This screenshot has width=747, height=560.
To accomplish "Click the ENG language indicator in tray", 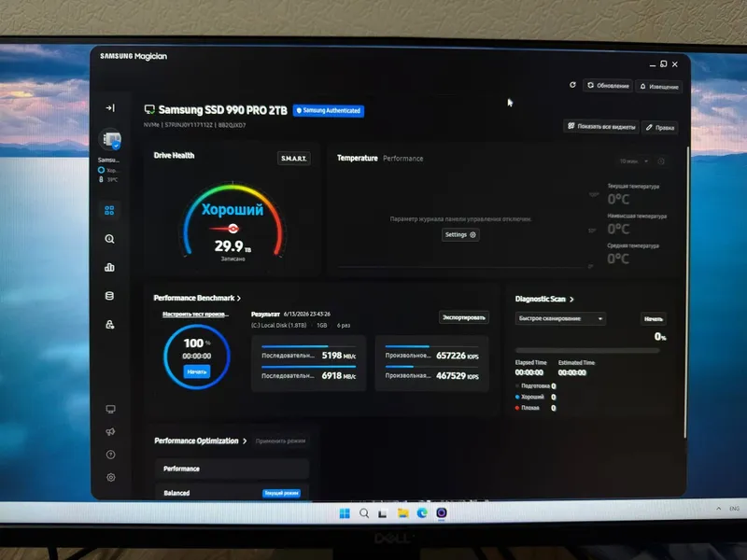I will coord(734,509).
